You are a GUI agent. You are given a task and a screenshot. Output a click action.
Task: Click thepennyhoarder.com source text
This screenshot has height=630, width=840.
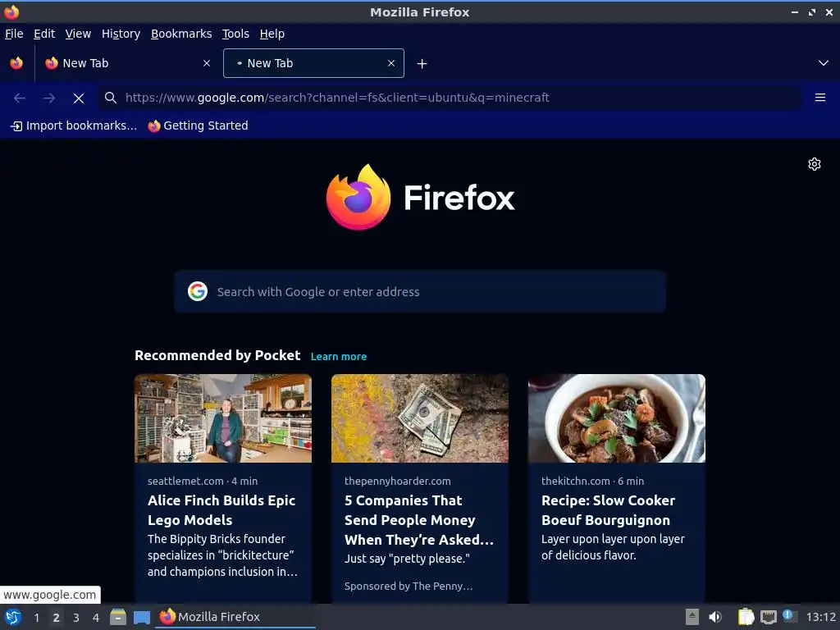click(x=398, y=481)
